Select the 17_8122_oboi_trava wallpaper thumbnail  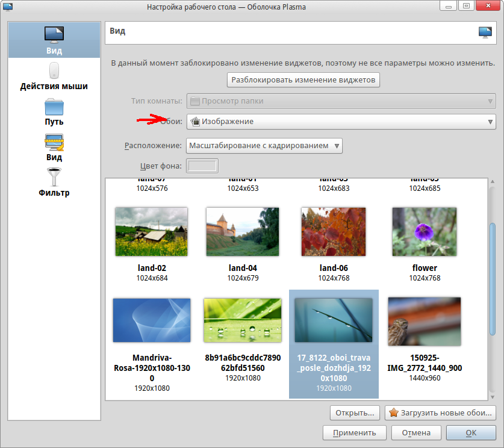[x=334, y=320]
